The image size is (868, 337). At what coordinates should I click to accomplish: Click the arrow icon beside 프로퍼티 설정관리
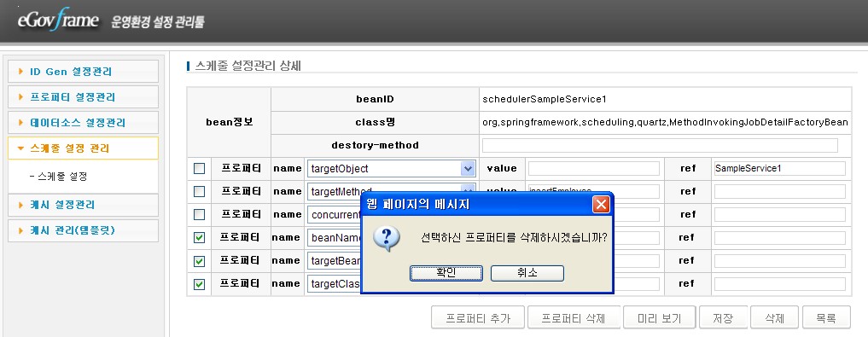21,97
